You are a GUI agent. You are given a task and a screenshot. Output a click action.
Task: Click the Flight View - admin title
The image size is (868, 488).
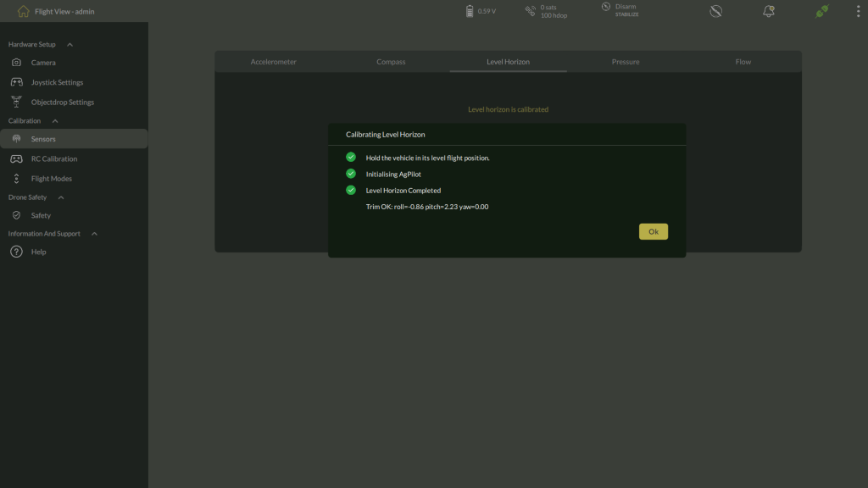[64, 11]
